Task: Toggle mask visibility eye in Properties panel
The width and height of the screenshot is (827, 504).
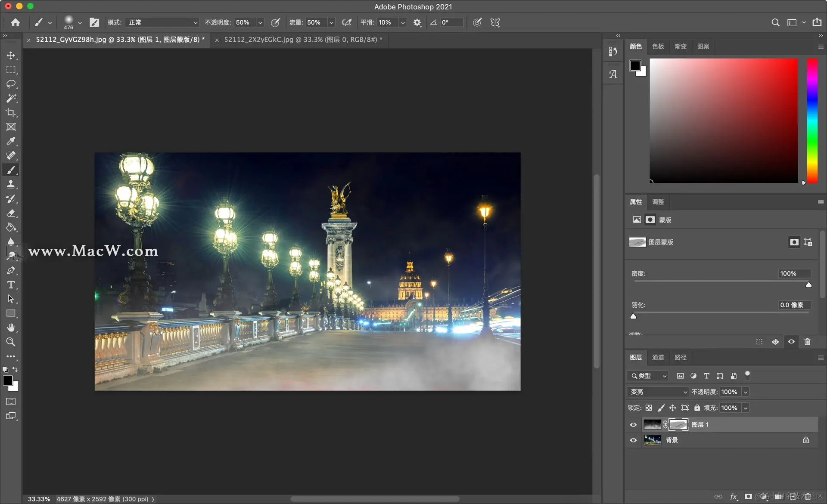Action: [x=791, y=342]
